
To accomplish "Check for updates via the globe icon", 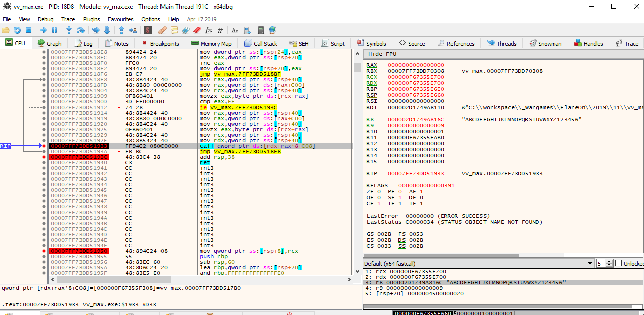I will tap(272, 30).
